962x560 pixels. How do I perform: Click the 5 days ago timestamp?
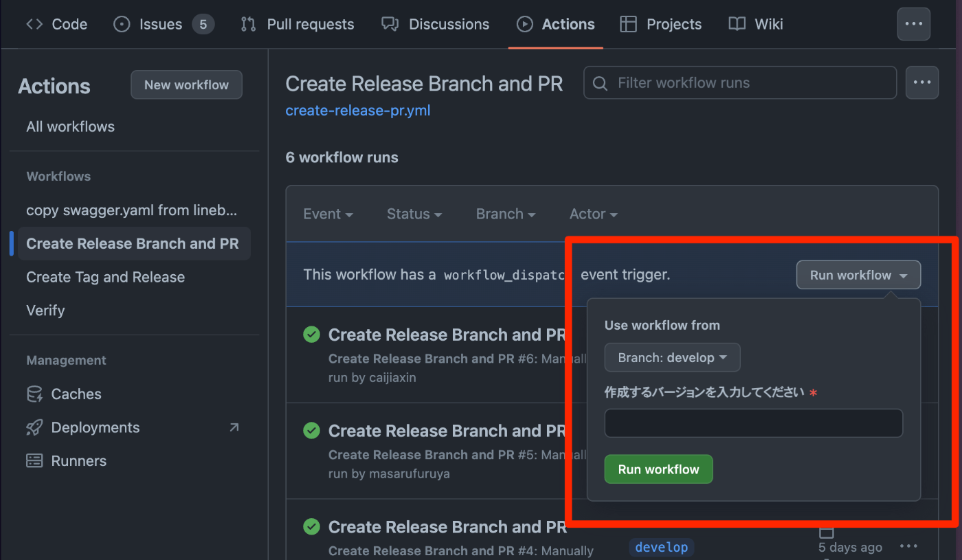tap(850, 547)
